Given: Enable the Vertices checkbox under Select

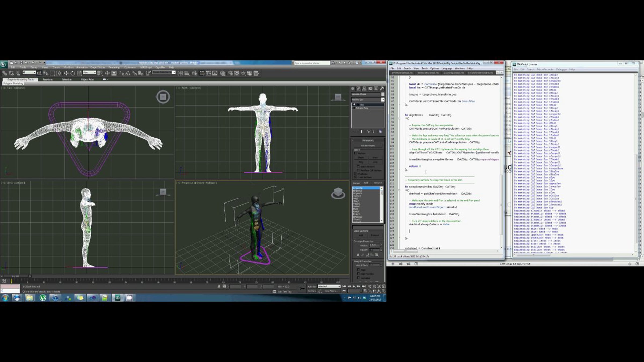Looking at the screenshot, I should (x=356, y=153).
